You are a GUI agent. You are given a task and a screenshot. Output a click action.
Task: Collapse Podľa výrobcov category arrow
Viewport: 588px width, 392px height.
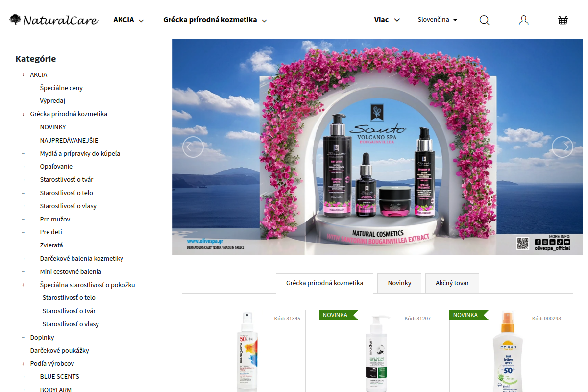pyautogui.click(x=23, y=364)
